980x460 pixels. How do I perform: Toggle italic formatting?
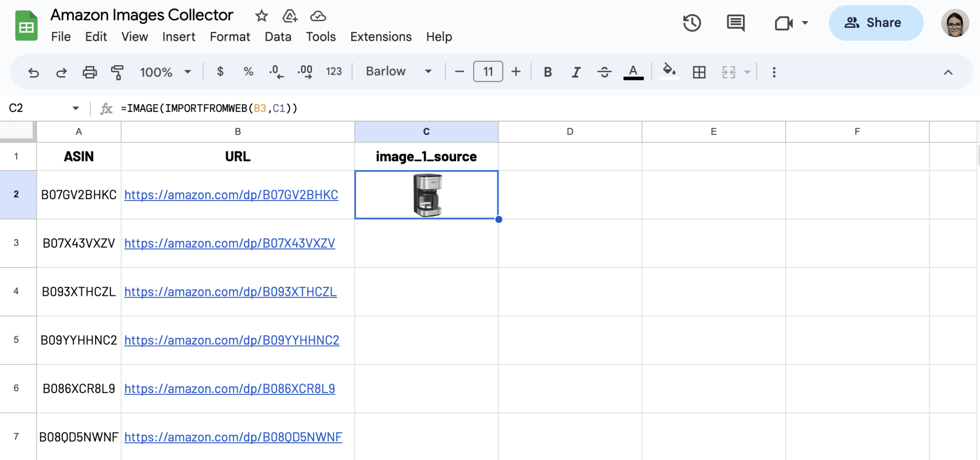[576, 72]
